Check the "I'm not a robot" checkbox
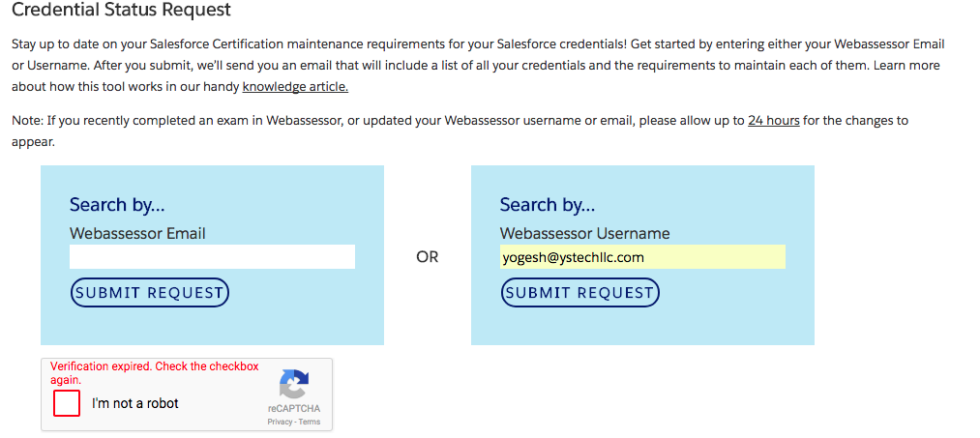The image size is (980, 438). [67, 403]
